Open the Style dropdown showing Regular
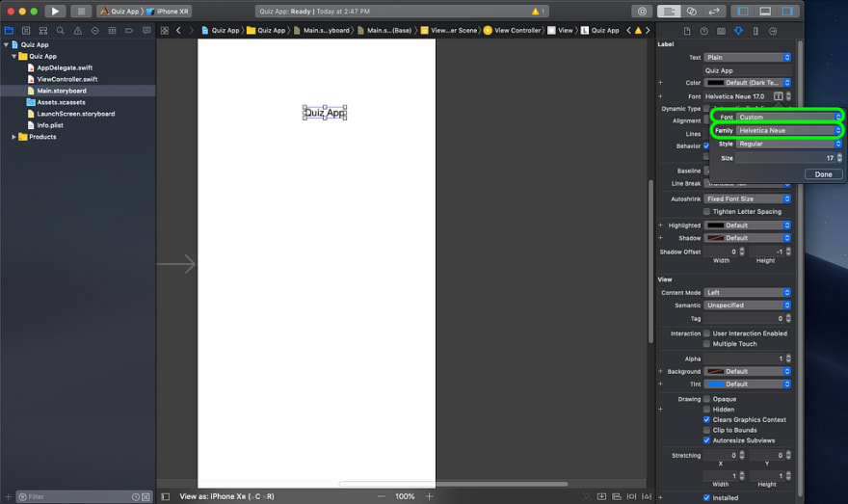This screenshot has height=504, width=848. 789,144
